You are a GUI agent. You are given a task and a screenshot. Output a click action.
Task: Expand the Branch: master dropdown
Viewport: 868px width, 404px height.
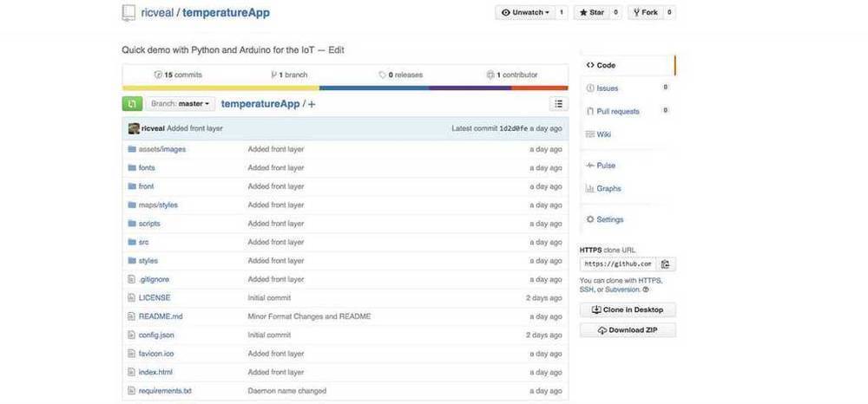180,104
